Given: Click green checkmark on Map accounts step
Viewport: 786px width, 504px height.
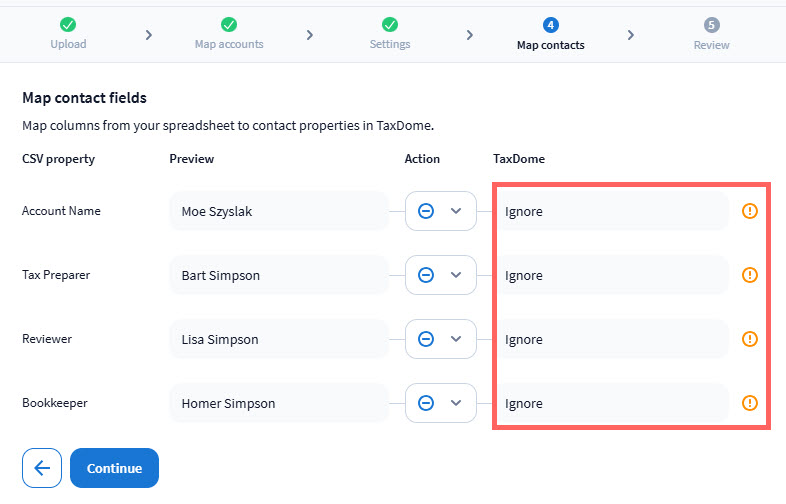Looking at the screenshot, I should pyautogui.click(x=229, y=24).
